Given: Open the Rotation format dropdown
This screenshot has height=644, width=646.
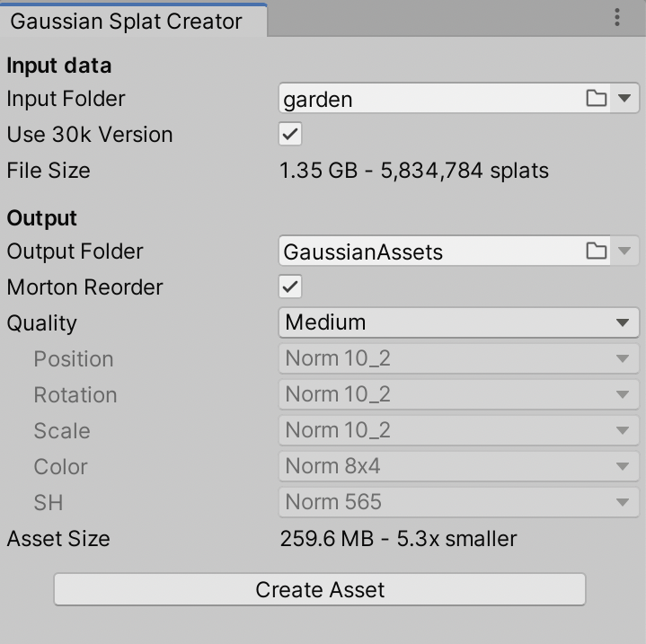Looking at the screenshot, I should pos(459,394).
